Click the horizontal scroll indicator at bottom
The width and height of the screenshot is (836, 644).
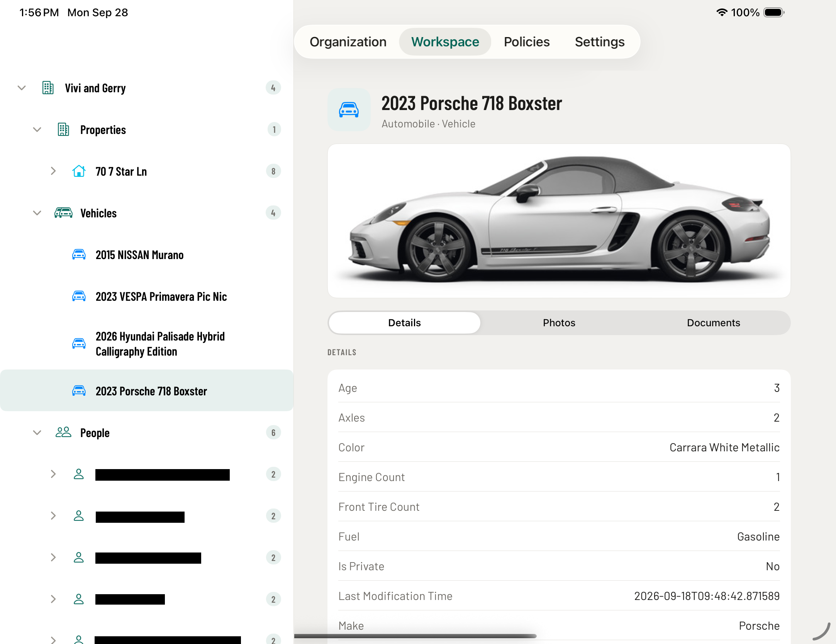click(x=415, y=636)
